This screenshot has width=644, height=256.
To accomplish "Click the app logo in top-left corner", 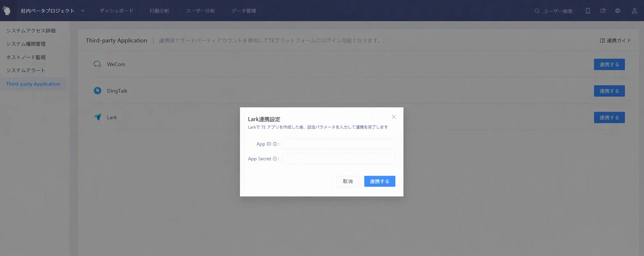I will click(x=6, y=11).
